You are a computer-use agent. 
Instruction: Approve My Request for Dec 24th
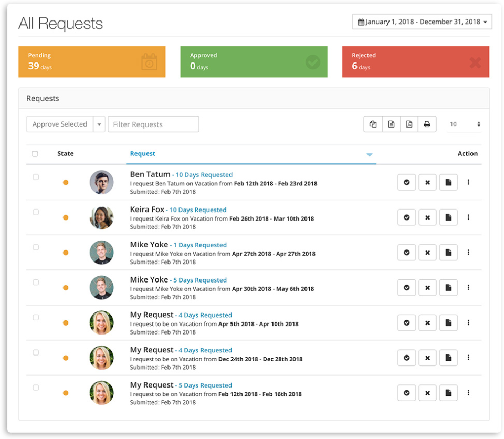tap(406, 358)
